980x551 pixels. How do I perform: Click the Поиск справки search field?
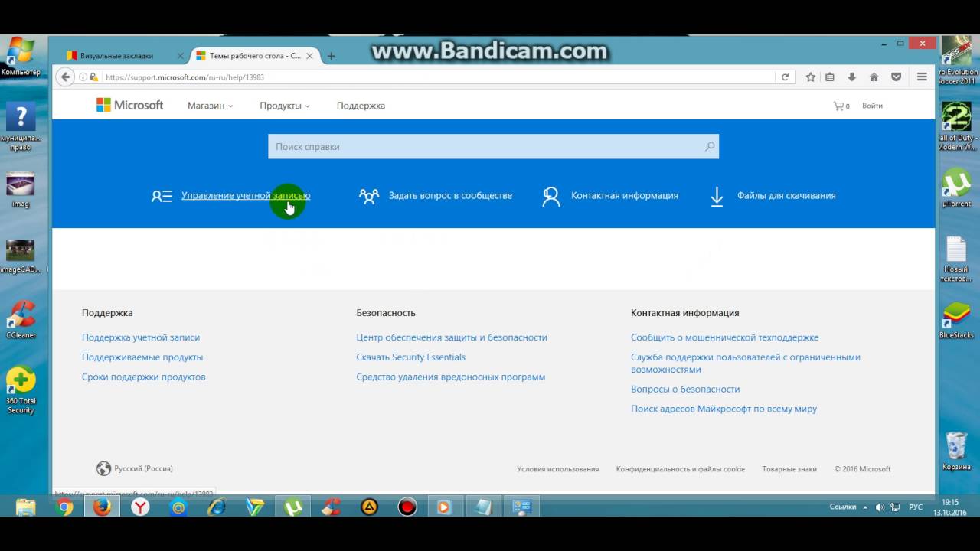coord(493,146)
